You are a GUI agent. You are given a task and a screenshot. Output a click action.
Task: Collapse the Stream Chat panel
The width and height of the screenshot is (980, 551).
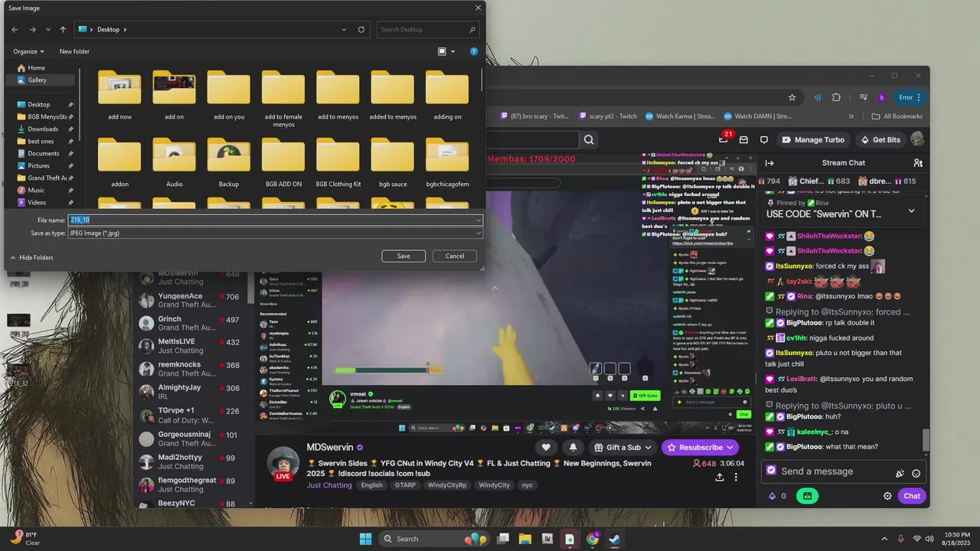pyautogui.click(x=769, y=163)
